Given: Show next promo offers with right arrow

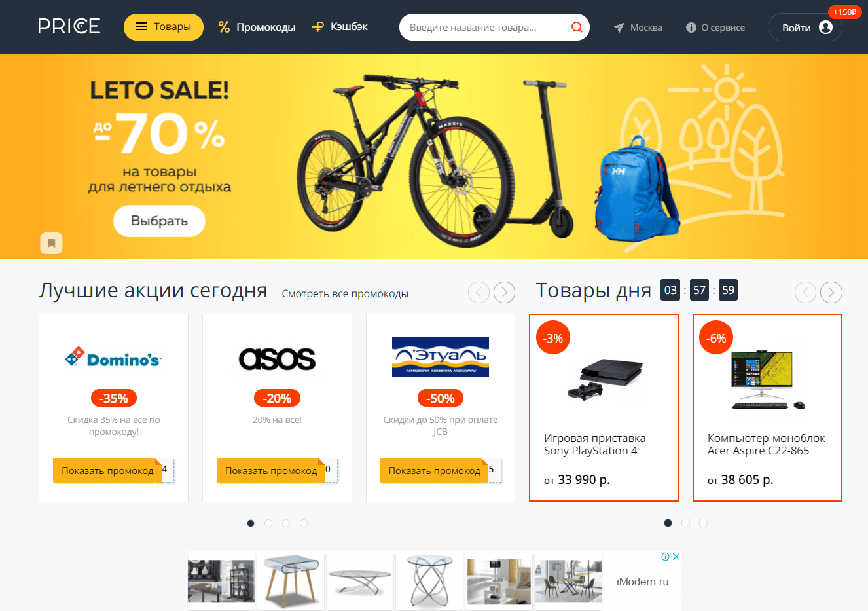Looking at the screenshot, I should [x=504, y=292].
